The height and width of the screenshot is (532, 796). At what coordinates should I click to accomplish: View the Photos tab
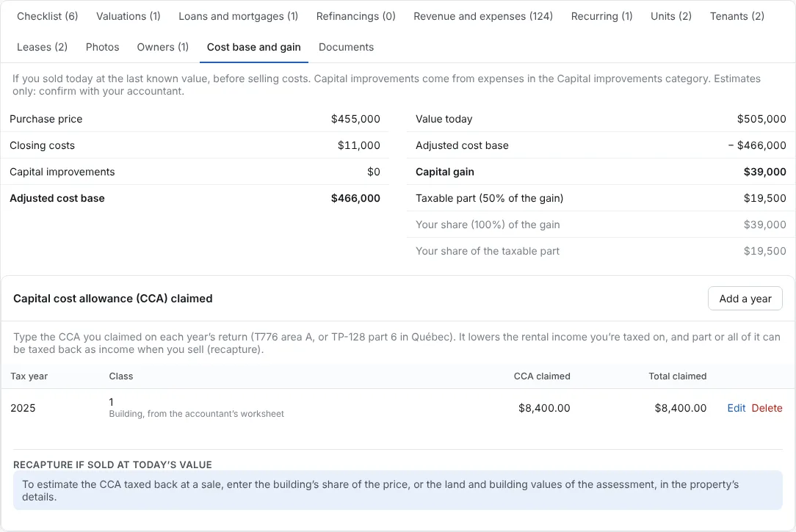(103, 47)
